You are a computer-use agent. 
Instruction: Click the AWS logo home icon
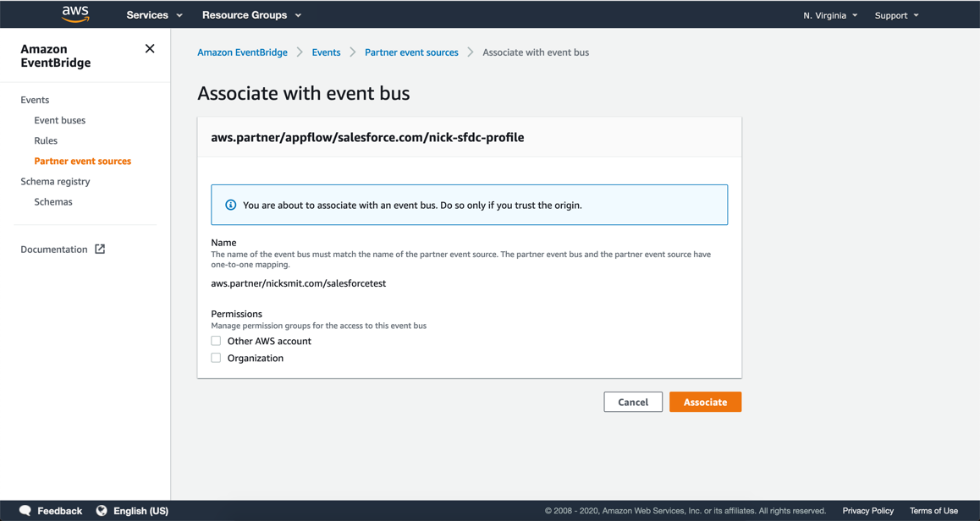[75, 14]
